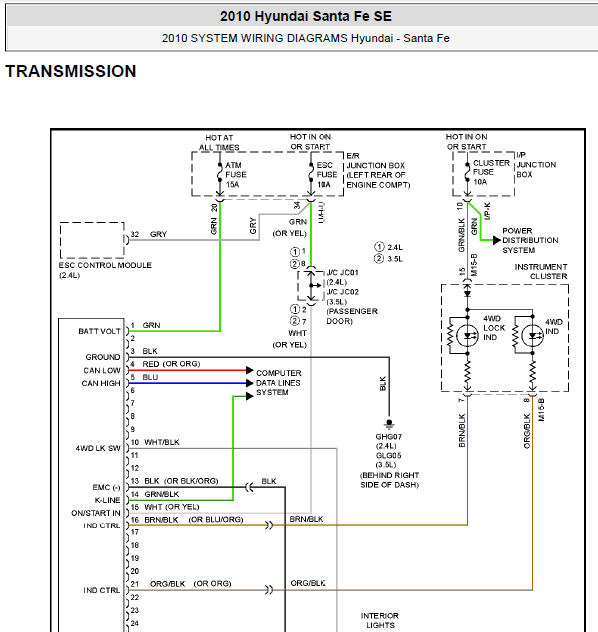Click the "ATM FUSE 15A" label
The image size is (598, 632).
(236, 175)
